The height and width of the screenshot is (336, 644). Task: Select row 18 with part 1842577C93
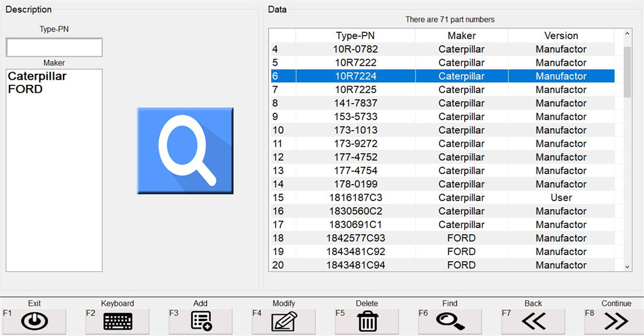click(355, 238)
